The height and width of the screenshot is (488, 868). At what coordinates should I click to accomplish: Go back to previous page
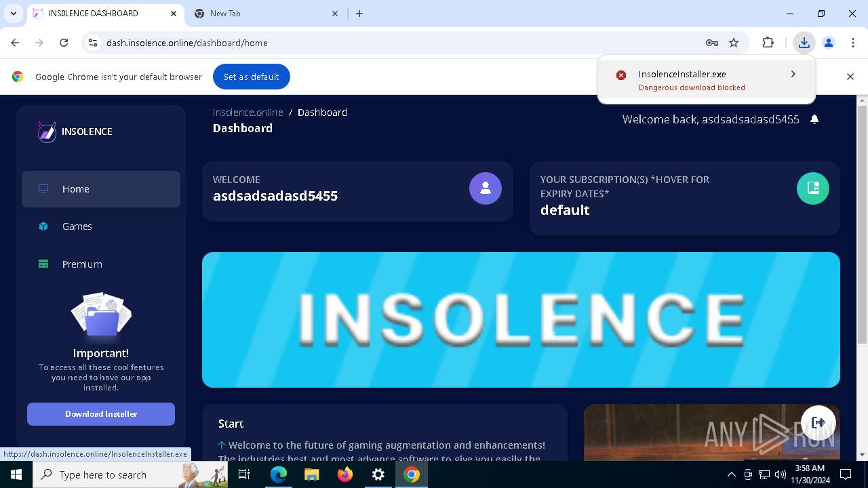pos(15,43)
